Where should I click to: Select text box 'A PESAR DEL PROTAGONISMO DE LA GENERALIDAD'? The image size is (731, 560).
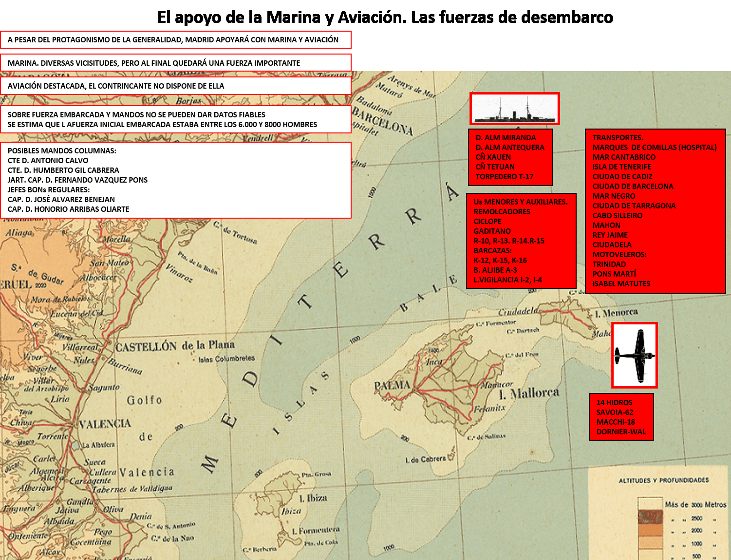(175, 40)
